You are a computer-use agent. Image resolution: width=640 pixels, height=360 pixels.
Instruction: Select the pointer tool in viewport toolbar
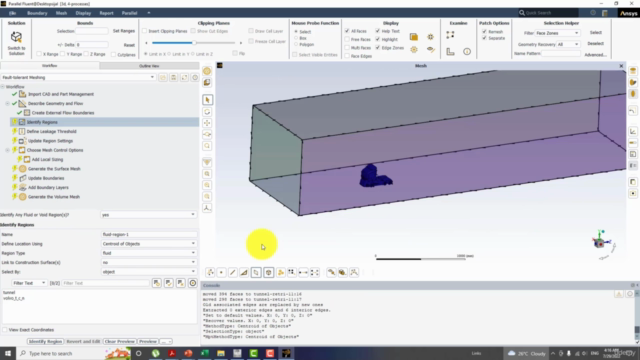click(x=207, y=100)
